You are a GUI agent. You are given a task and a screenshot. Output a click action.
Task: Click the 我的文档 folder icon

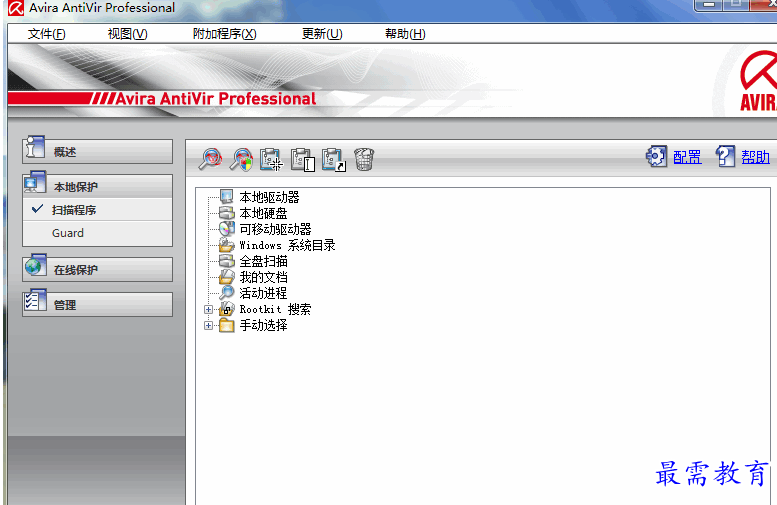pyautogui.click(x=226, y=277)
